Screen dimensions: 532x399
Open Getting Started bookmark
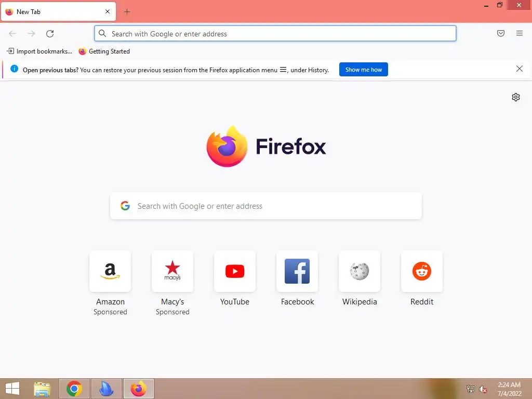[x=104, y=51]
